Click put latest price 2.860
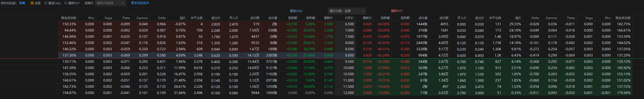This screenshot has width=644, height=99. (x=367, y=93)
